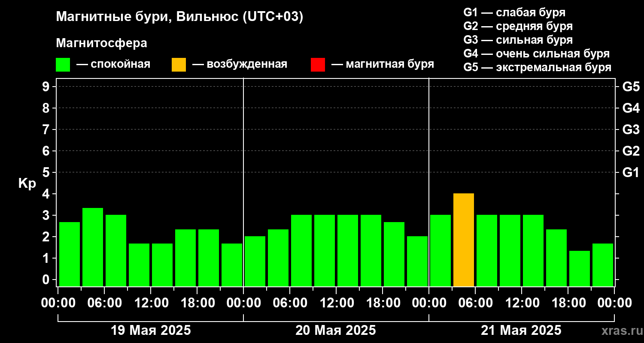Click the orange 'возбужденная' legend swatch
Screen dimensions: 644x343
point(179,65)
